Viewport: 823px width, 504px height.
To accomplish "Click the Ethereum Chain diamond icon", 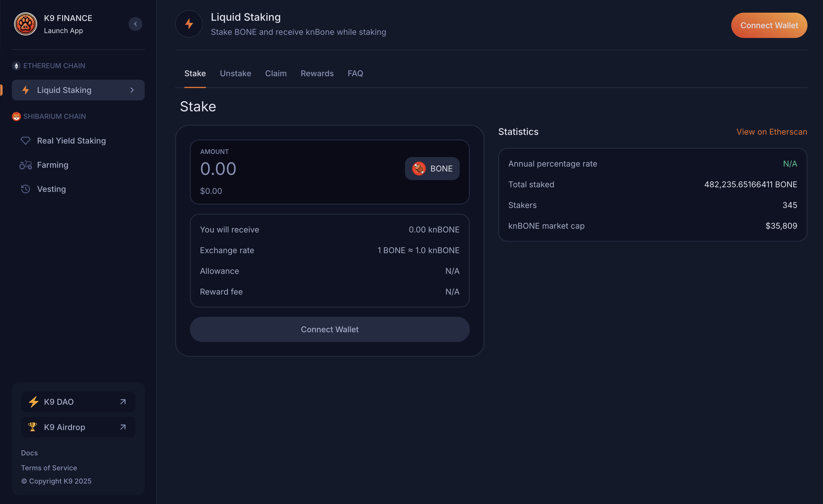I will (16, 66).
